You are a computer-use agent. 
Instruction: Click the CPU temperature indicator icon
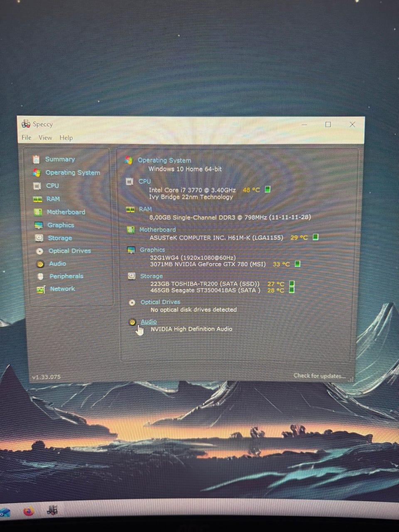coord(268,190)
